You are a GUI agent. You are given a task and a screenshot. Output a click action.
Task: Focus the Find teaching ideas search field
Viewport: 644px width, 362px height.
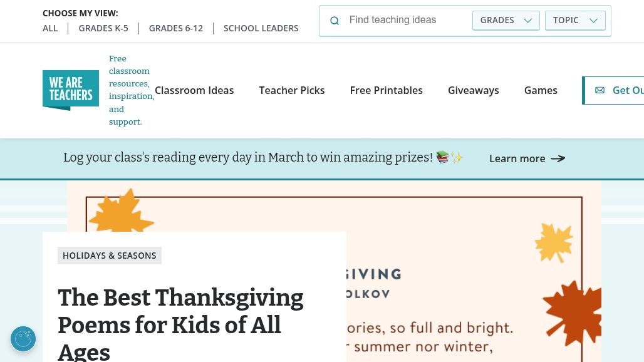tap(406, 20)
